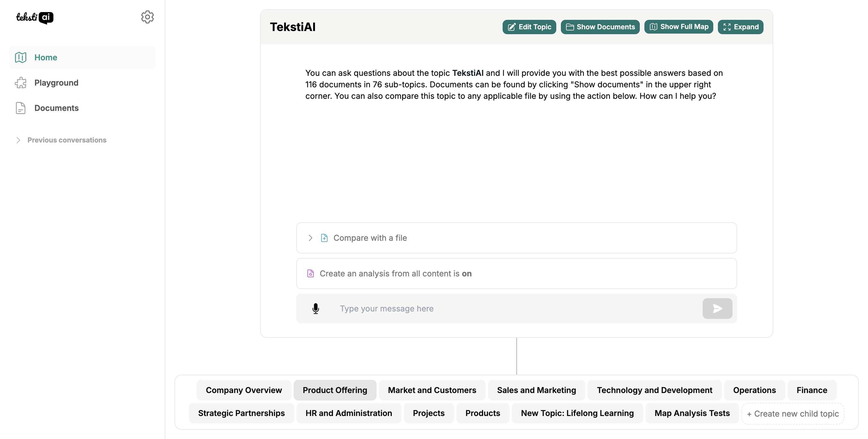Image resolution: width=868 pixels, height=439 pixels.
Task: Click the TekstiAI topic title heading
Action: [292, 27]
